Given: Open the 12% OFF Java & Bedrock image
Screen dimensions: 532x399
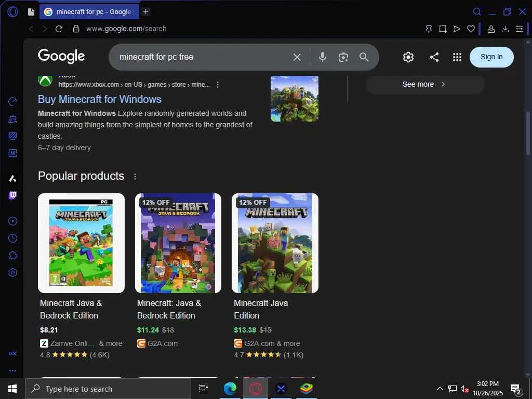Looking at the screenshot, I should pos(178,243).
